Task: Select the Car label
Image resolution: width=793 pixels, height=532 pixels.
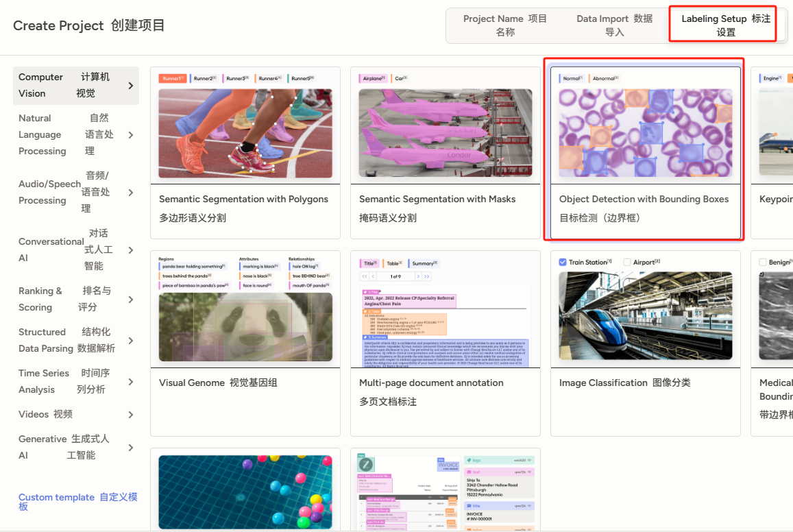Action: coord(400,78)
